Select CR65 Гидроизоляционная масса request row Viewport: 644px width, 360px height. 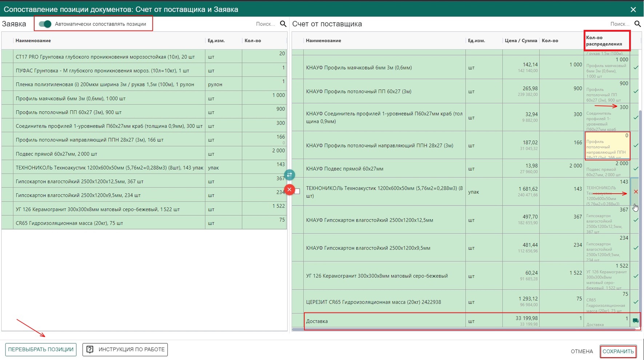tap(144, 223)
